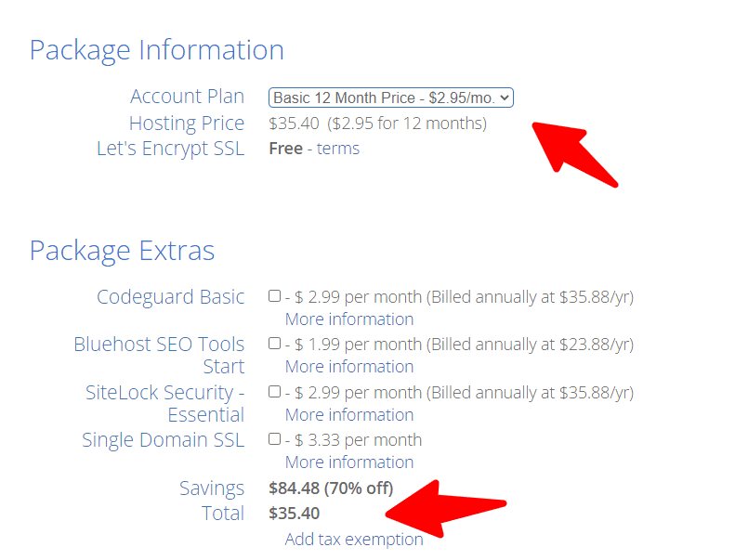The width and height of the screenshot is (735, 560).
Task: Open More information for Codeguard Basic
Action: coord(349,319)
